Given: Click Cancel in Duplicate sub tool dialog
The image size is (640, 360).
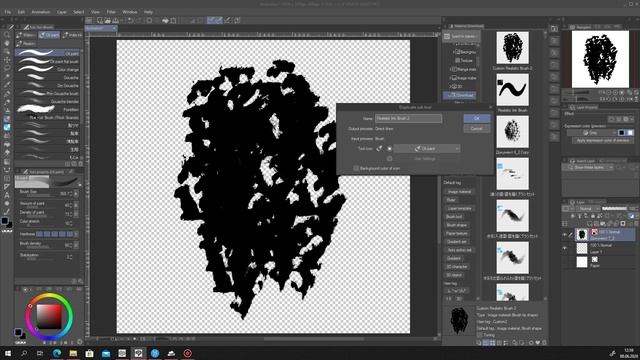Looking at the screenshot, I should (477, 129).
